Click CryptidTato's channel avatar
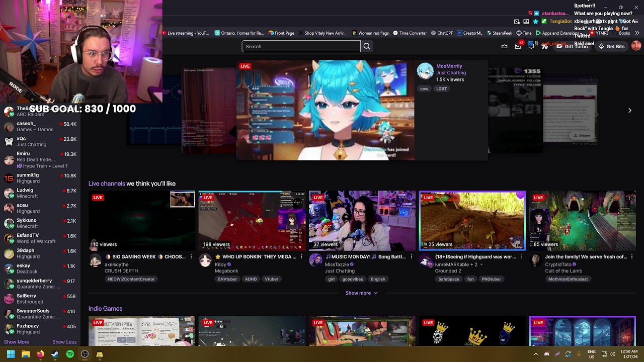Screen dimensions: 644x362 (x=536, y=260)
